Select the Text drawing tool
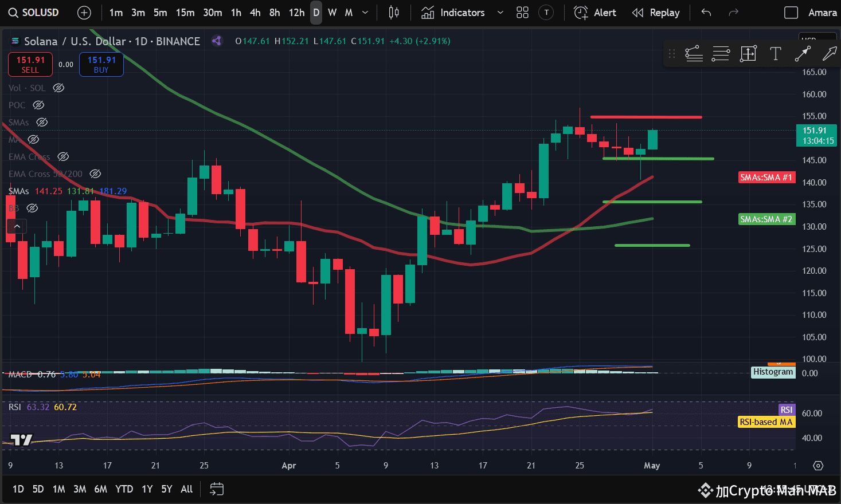The height and width of the screenshot is (504, 841). pyautogui.click(x=776, y=53)
